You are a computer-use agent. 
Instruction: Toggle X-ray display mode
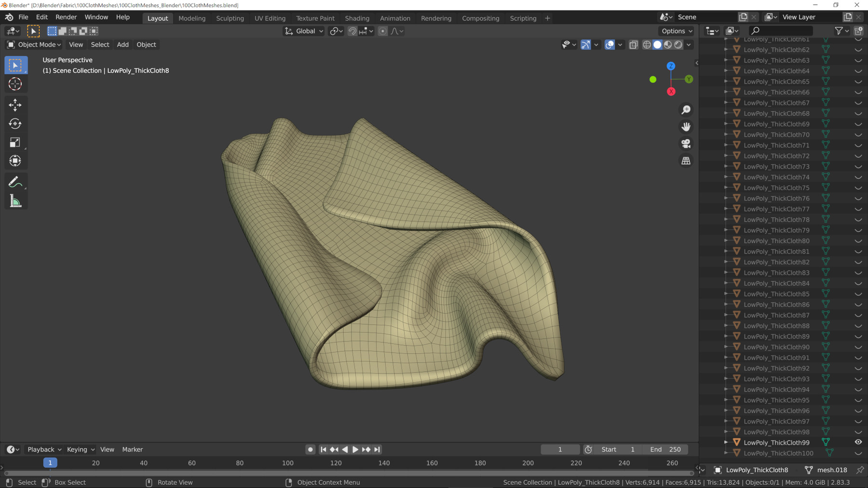click(633, 45)
